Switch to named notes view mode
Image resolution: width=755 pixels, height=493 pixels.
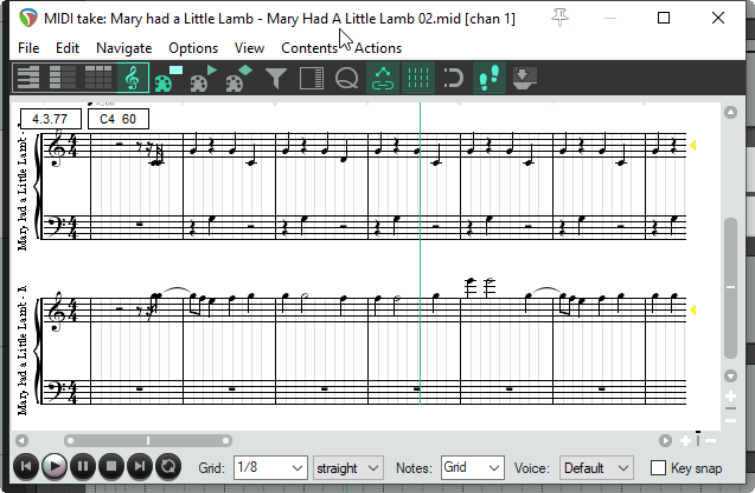[x=63, y=78]
